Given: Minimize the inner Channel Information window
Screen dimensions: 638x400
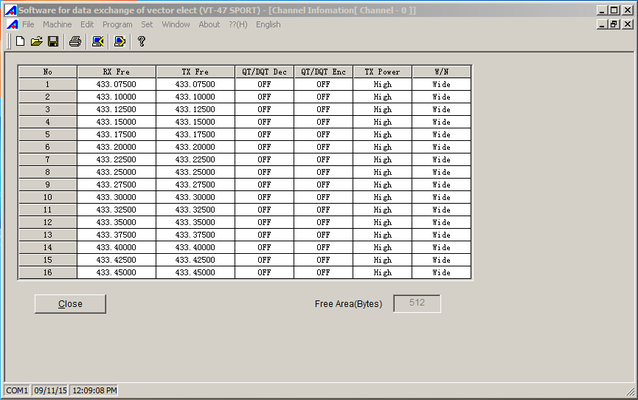Looking at the screenshot, I should point(602,24).
